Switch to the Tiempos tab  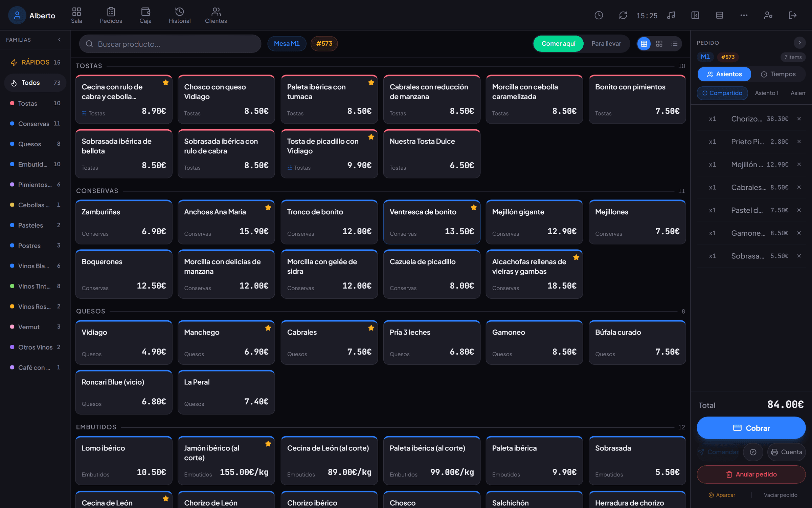click(778, 74)
